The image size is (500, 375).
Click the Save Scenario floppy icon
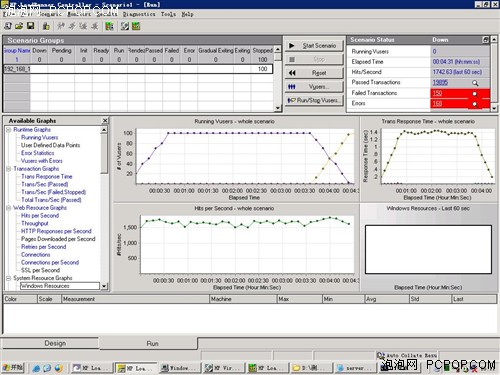[30, 26]
